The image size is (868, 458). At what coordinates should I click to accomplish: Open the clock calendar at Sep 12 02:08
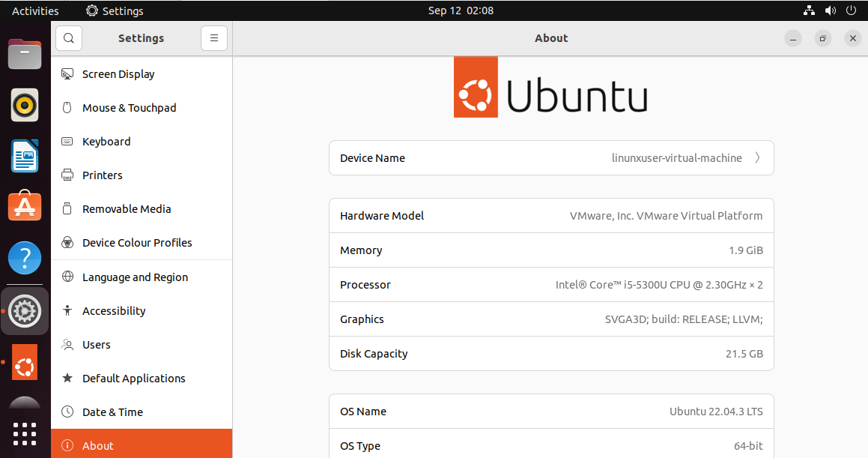click(461, 10)
